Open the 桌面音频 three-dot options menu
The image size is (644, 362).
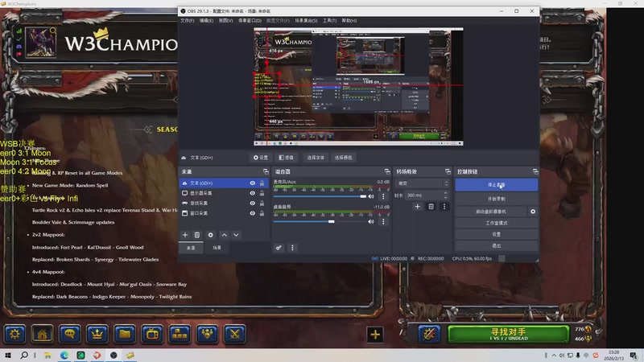[x=383, y=222]
